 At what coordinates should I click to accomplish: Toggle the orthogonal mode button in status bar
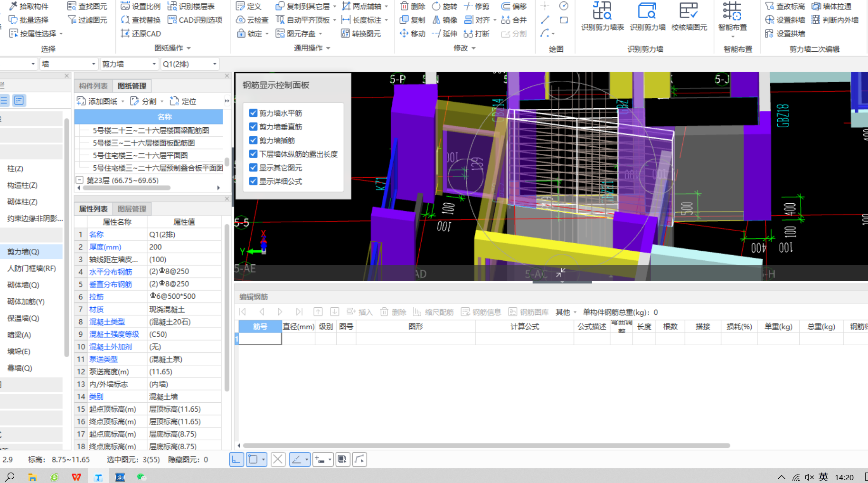click(236, 459)
